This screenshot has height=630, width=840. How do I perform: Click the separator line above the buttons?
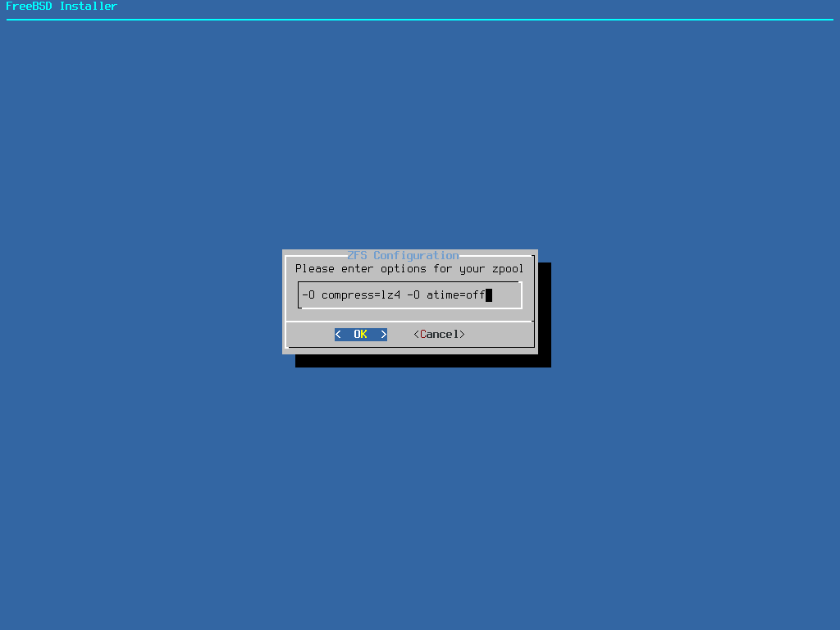[x=409, y=322]
